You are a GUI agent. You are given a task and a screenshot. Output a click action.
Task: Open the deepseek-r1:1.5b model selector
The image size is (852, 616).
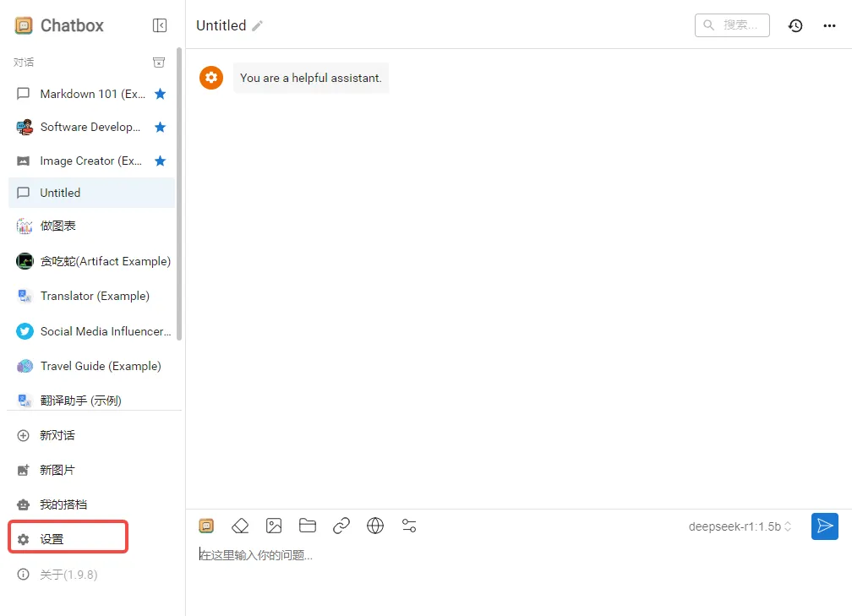point(740,526)
